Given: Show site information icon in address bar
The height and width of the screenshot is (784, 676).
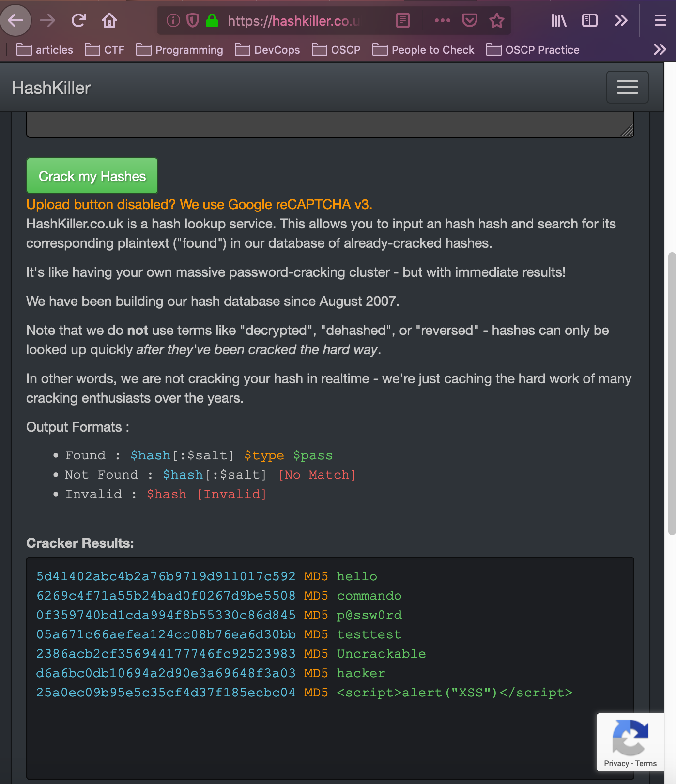Looking at the screenshot, I should click(x=173, y=20).
